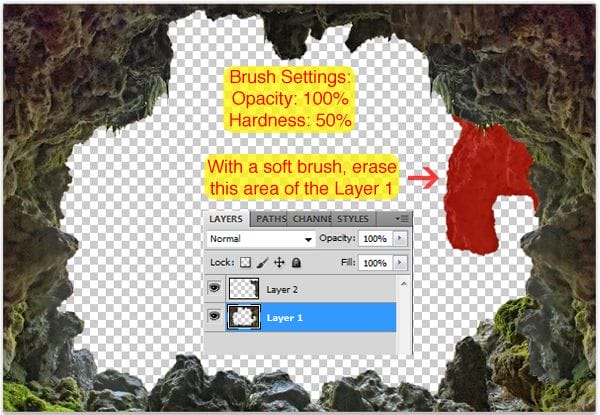Select the Layers tab
The width and height of the screenshot is (600, 415).
pyautogui.click(x=227, y=218)
